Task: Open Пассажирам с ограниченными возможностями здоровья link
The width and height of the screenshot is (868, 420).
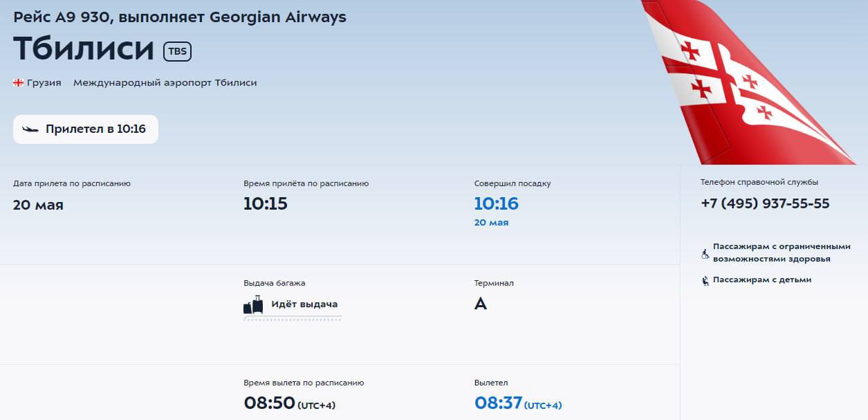Action: click(x=781, y=253)
